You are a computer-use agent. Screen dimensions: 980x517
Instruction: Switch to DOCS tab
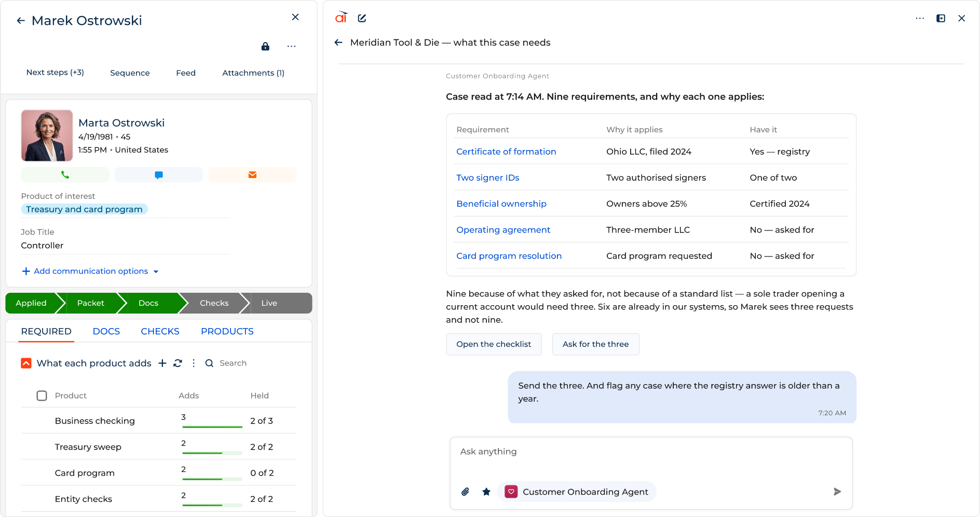tap(106, 331)
